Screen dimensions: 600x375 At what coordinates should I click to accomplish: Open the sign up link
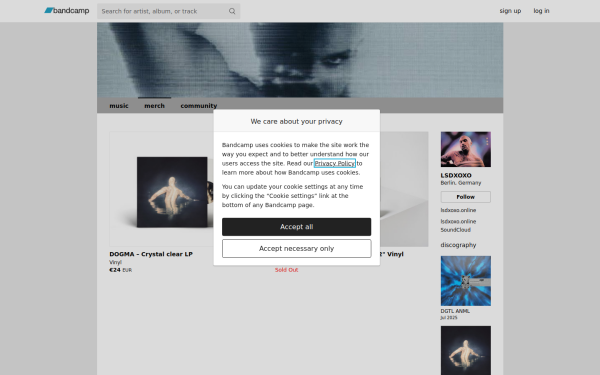510,11
